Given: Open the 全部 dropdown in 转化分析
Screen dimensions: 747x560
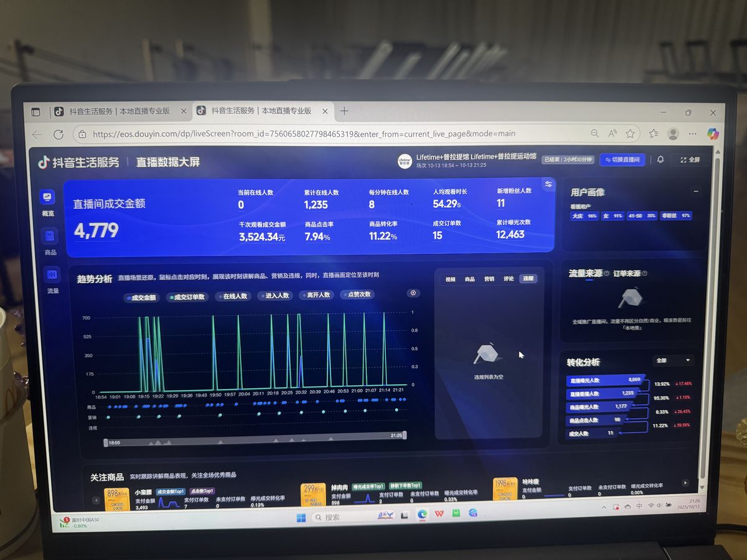Looking at the screenshot, I should (x=672, y=360).
